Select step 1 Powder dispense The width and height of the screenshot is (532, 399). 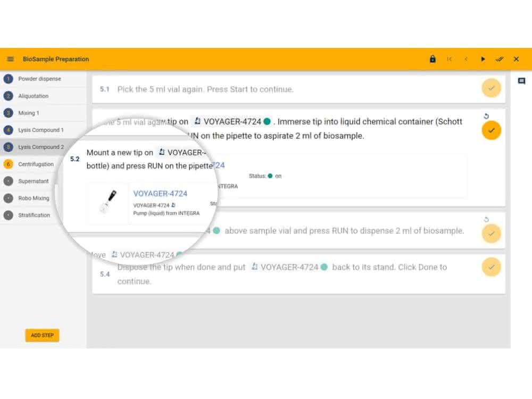coord(43,79)
